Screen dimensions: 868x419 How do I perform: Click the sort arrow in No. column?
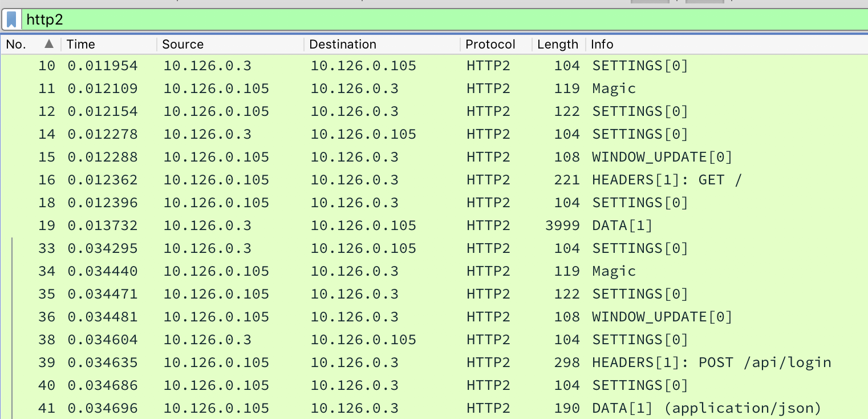[49, 44]
